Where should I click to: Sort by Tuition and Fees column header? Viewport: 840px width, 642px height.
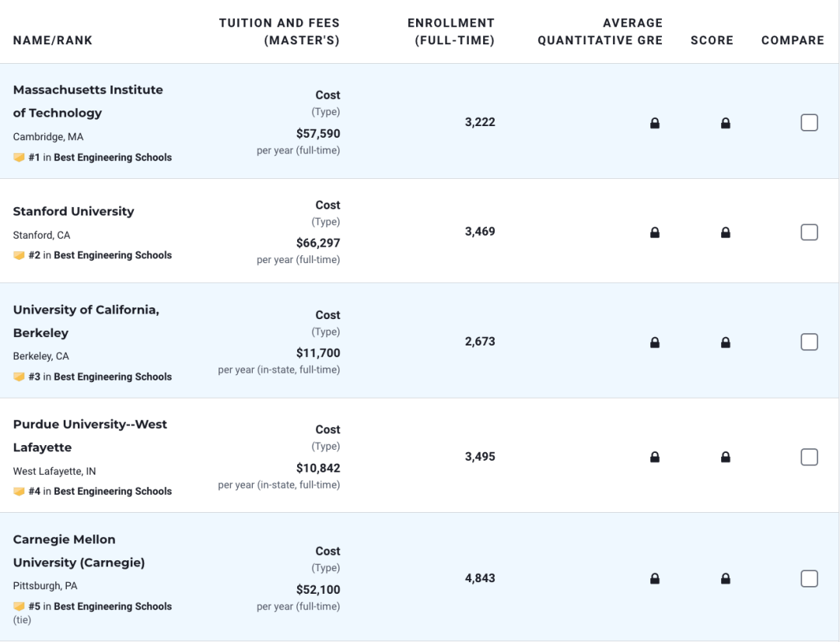click(279, 32)
